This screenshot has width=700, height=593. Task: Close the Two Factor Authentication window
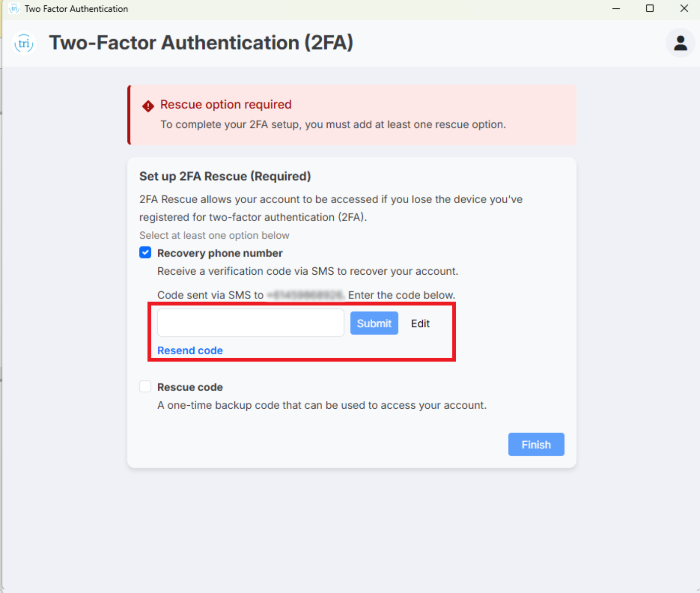684,9
